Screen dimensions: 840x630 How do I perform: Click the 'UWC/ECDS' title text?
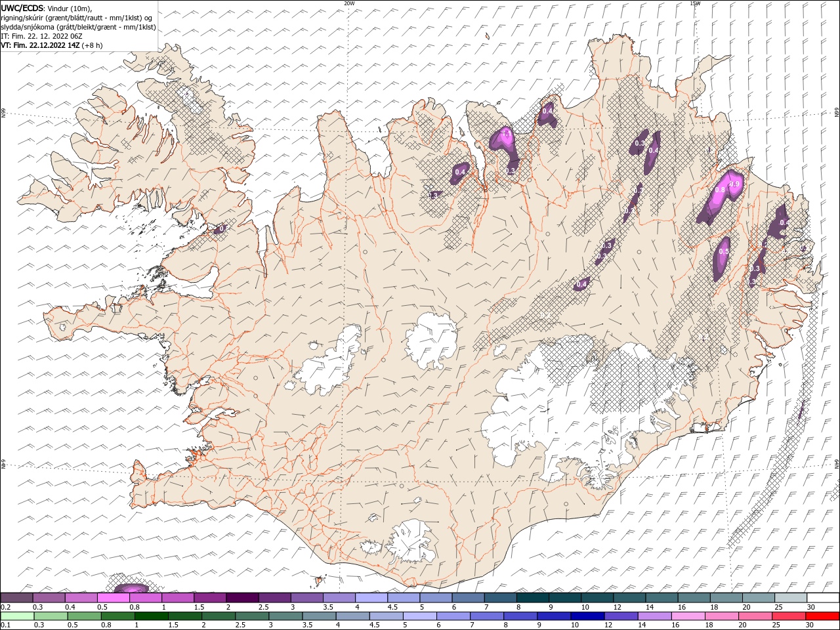click(x=22, y=8)
